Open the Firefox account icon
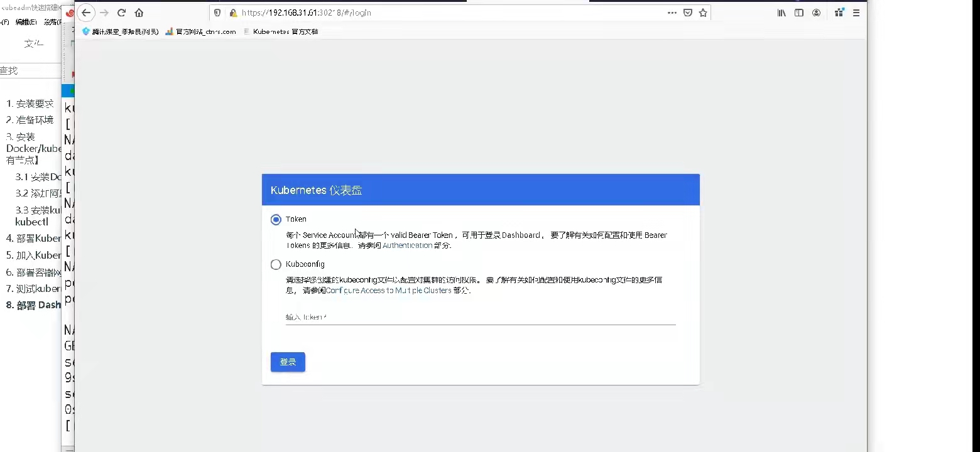Viewport: 980px width, 452px height. [816, 13]
